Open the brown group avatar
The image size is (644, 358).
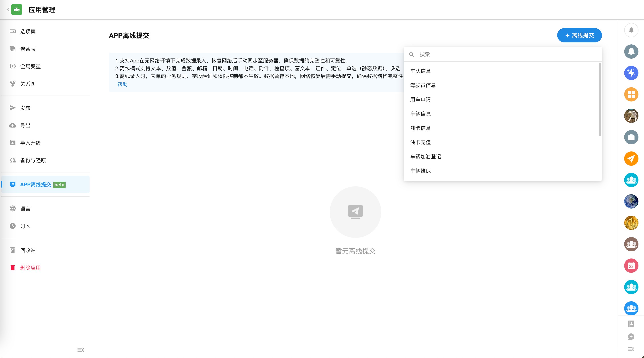tap(631, 244)
